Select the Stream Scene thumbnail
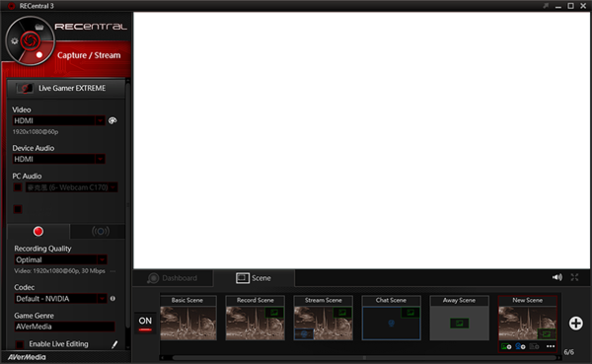The width and height of the screenshot is (592, 364). [324, 318]
